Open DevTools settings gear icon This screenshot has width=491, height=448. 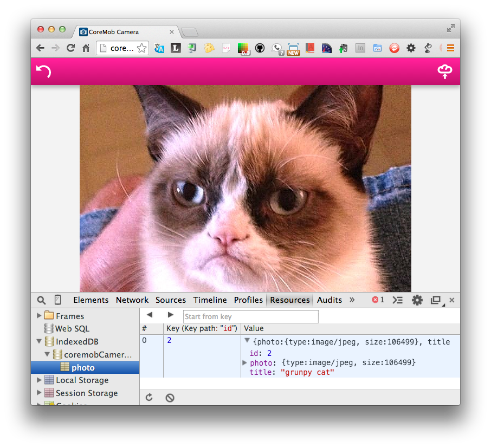pyautogui.click(x=417, y=300)
